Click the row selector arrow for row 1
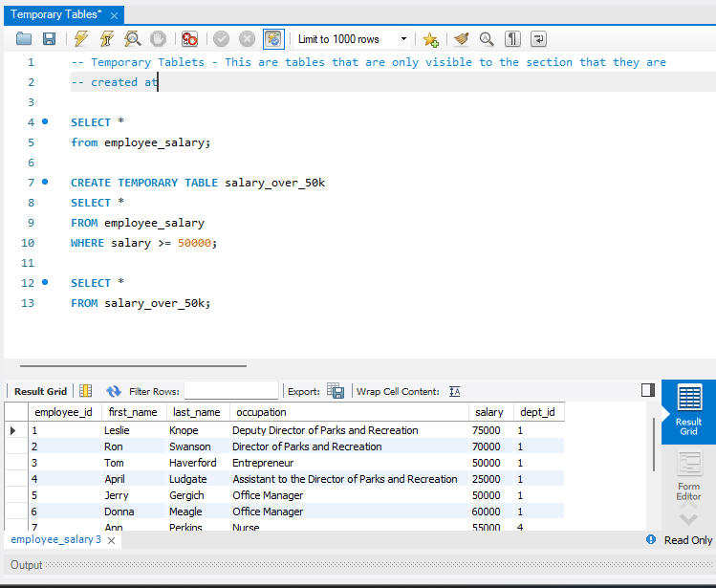Screen dimensions: 716x588 pos(13,430)
